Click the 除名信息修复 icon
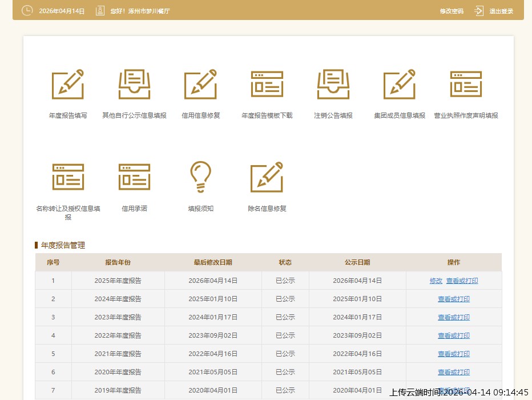532x400 pixels. coord(267,177)
